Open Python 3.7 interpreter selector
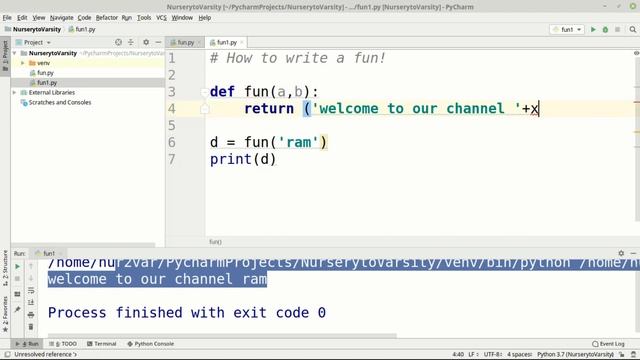This screenshot has height=360, width=640. (575, 354)
